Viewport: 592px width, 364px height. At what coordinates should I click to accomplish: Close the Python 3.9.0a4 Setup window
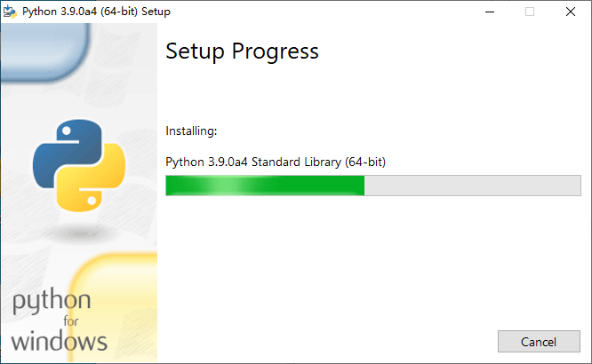(571, 12)
